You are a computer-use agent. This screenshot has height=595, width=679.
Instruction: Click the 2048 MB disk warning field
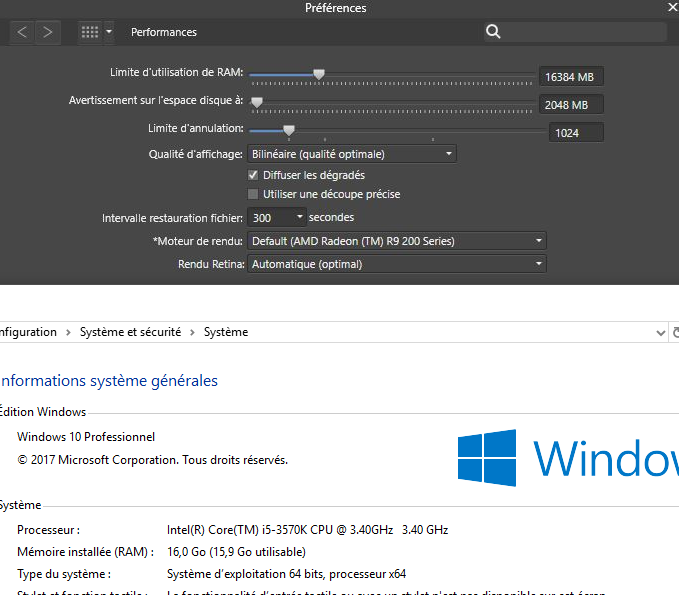[x=571, y=104]
